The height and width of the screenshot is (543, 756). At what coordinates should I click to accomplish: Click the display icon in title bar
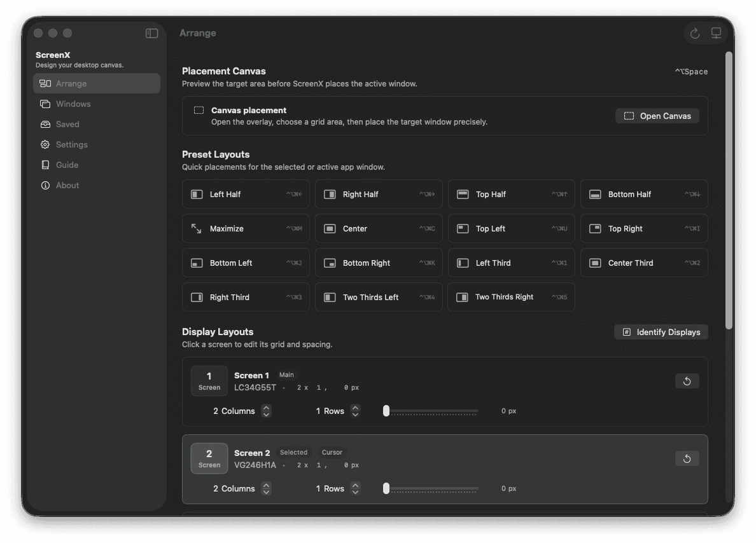tap(716, 33)
